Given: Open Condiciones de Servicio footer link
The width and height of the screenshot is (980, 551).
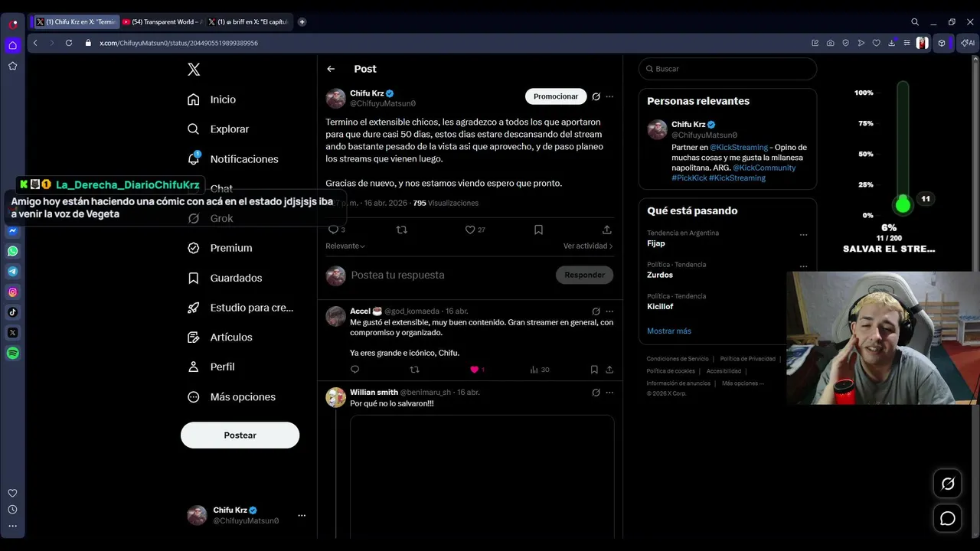Looking at the screenshot, I should 678,359.
